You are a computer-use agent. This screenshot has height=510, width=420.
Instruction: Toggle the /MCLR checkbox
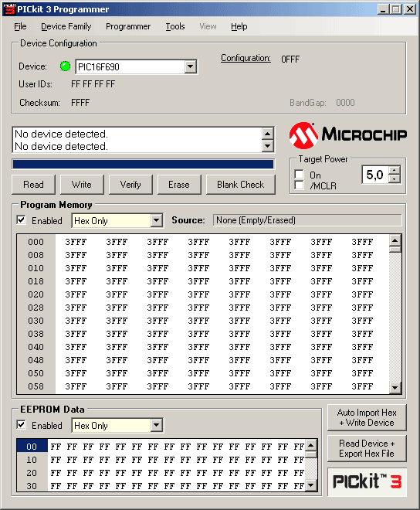tap(299, 185)
